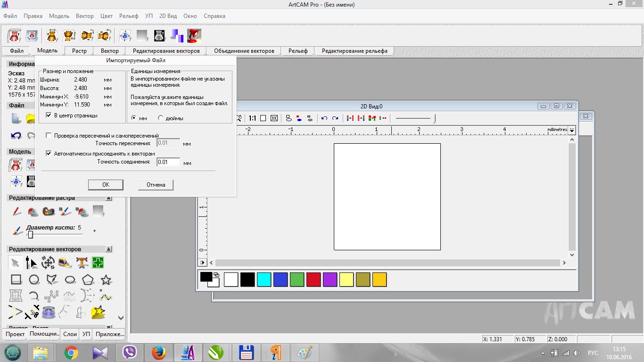
Task: Pick the cyan color swatch
Action: 264,280
